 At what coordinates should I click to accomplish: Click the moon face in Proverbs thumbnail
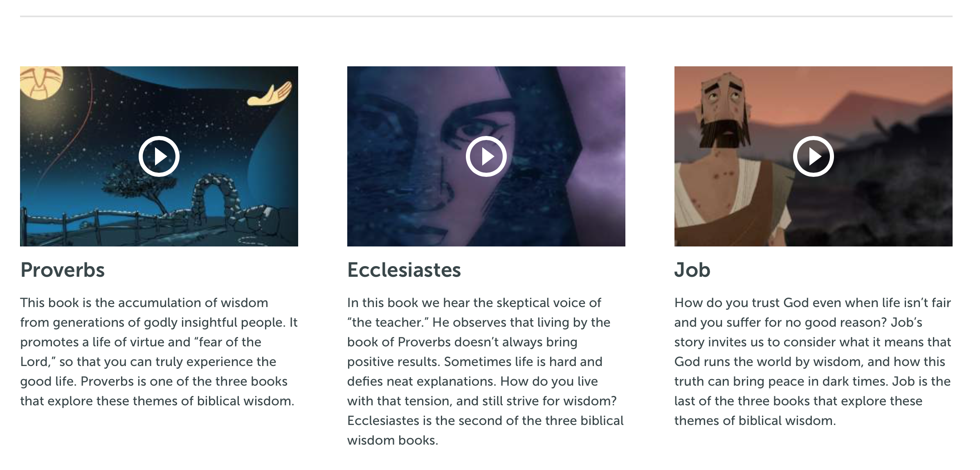click(x=41, y=82)
